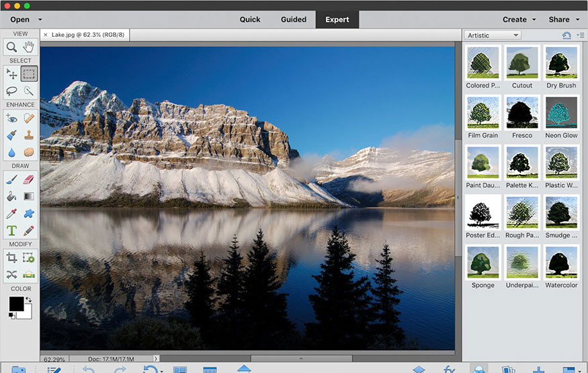This screenshot has width=588, height=373.
Task: Select the Crop tool
Action: (11, 257)
